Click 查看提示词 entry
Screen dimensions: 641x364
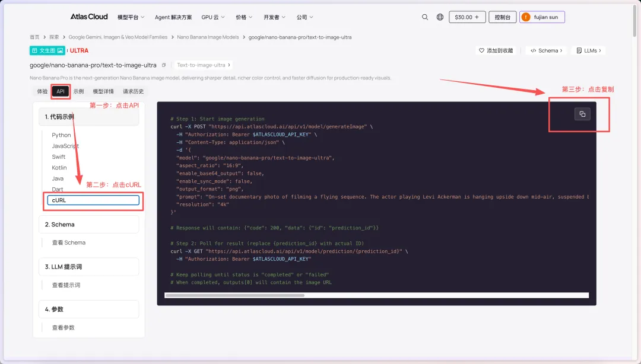pos(66,285)
